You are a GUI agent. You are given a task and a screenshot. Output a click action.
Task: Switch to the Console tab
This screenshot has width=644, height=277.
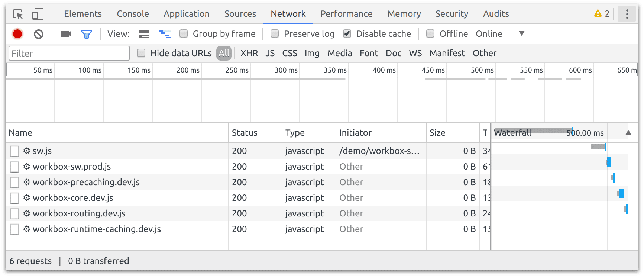pyautogui.click(x=133, y=14)
